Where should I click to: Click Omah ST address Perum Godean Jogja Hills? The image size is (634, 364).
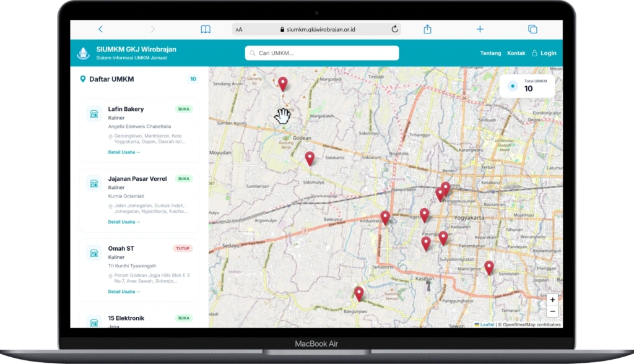point(152,278)
